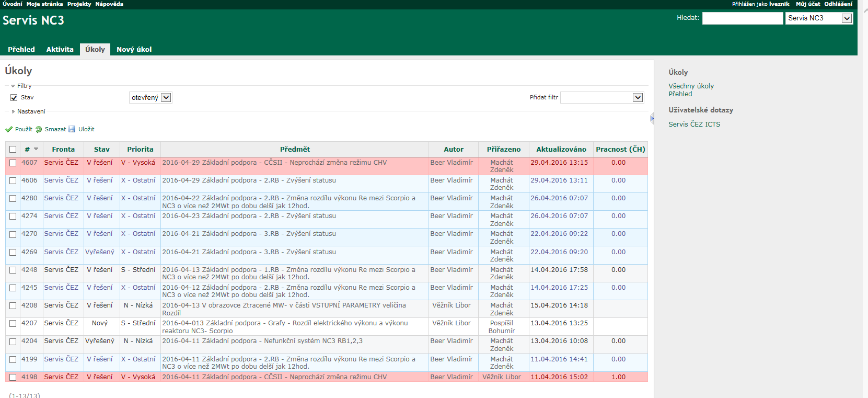Check the box for task 4198

point(13,378)
